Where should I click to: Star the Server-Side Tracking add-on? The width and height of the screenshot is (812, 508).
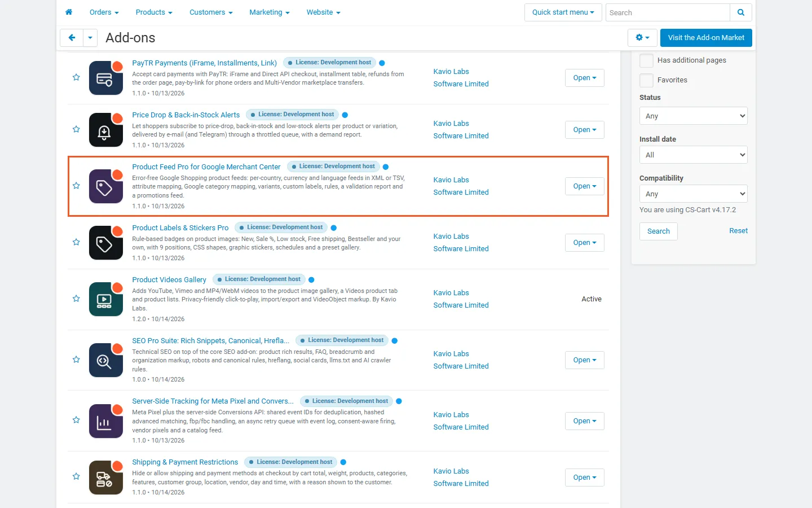pyautogui.click(x=76, y=420)
